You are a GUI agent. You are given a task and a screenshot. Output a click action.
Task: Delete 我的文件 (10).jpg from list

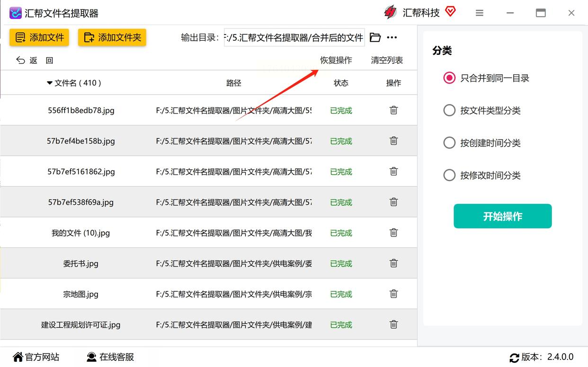point(393,233)
